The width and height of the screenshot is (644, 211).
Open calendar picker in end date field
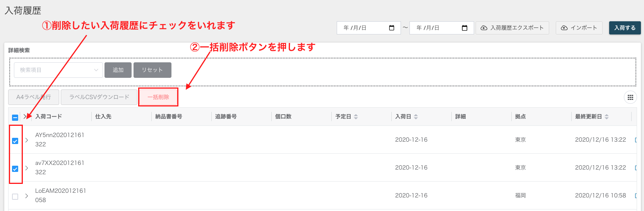point(465,28)
